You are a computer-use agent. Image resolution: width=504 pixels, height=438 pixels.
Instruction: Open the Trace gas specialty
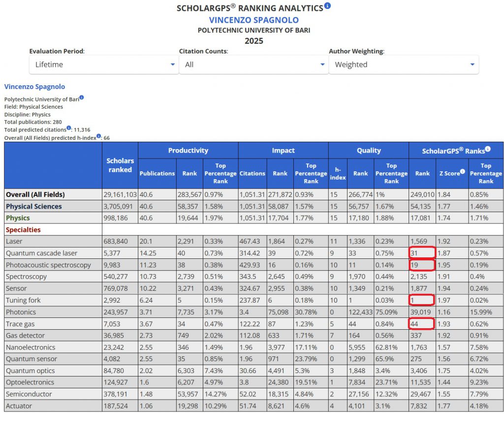20,324
